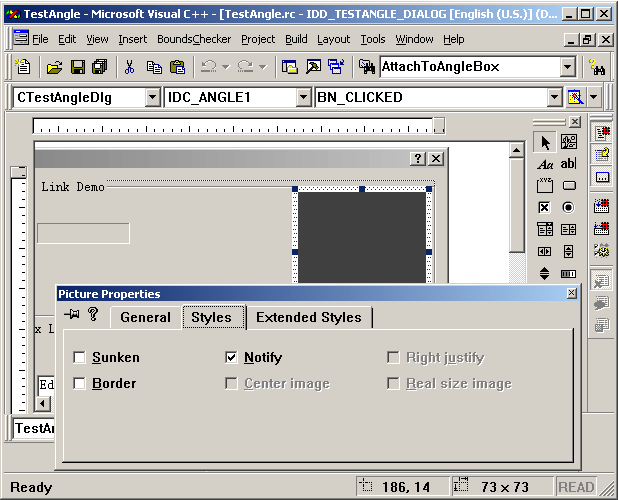Pick the Spin control tool
The height and width of the screenshot is (500, 618).
544,273
